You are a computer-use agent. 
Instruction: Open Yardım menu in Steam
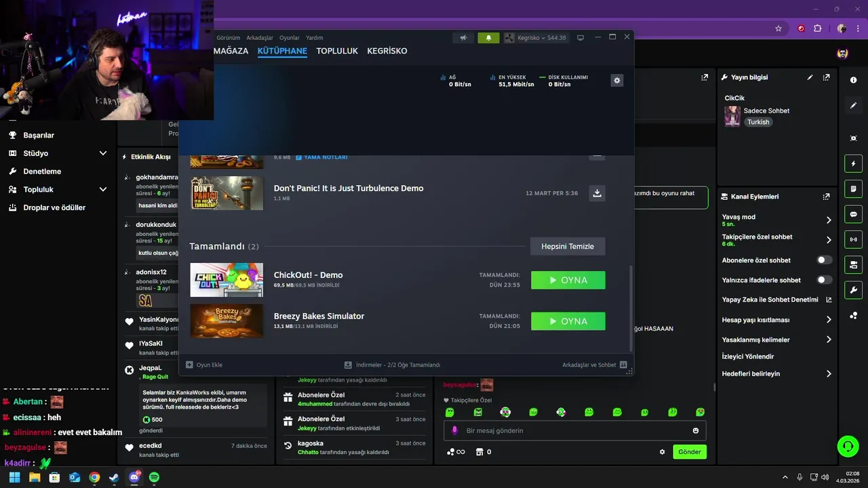(x=315, y=38)
